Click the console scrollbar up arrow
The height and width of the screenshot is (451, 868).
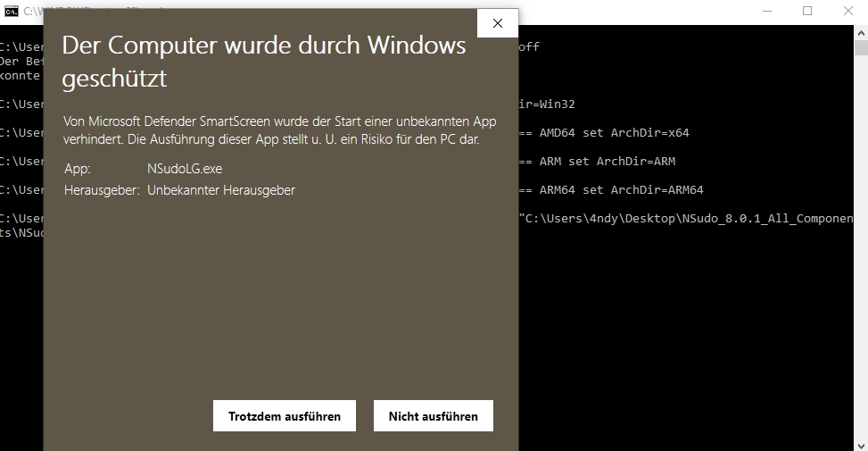(x=862, y=33)
